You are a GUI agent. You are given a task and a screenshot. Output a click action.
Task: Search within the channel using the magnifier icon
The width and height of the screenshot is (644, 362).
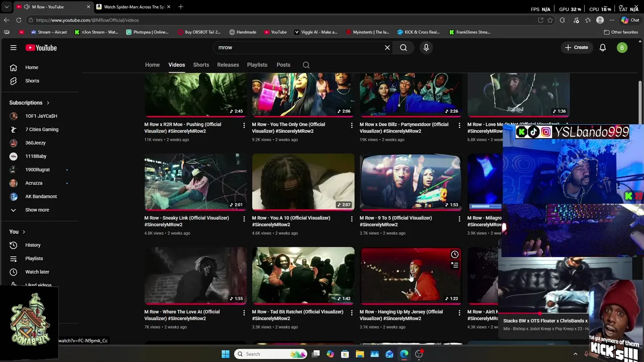[306, 65]
